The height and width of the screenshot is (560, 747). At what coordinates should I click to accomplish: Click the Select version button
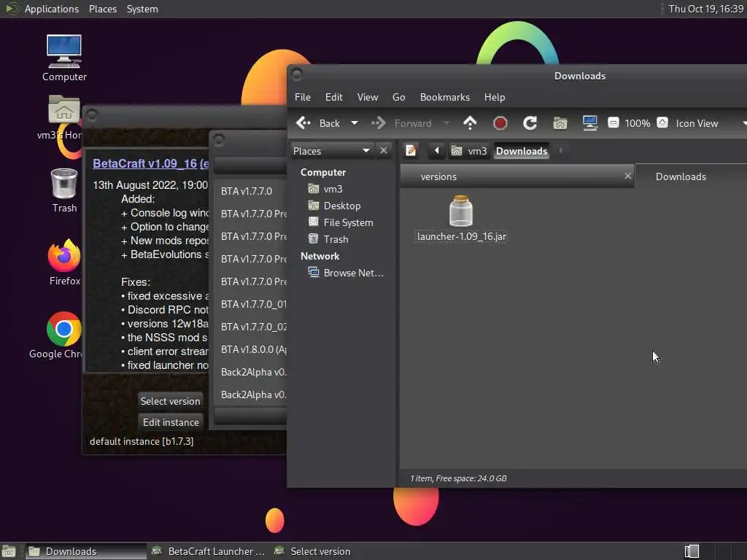point(171,401)
